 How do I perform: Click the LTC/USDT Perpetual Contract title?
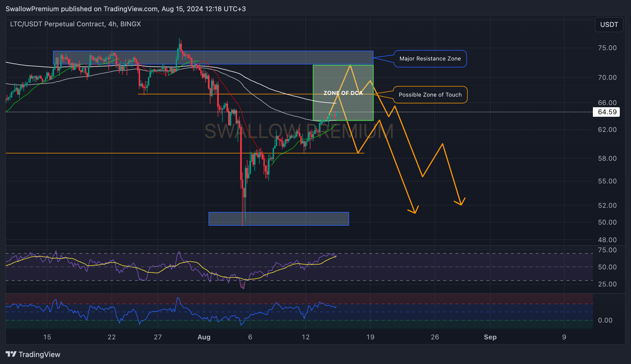pos(75,24)
